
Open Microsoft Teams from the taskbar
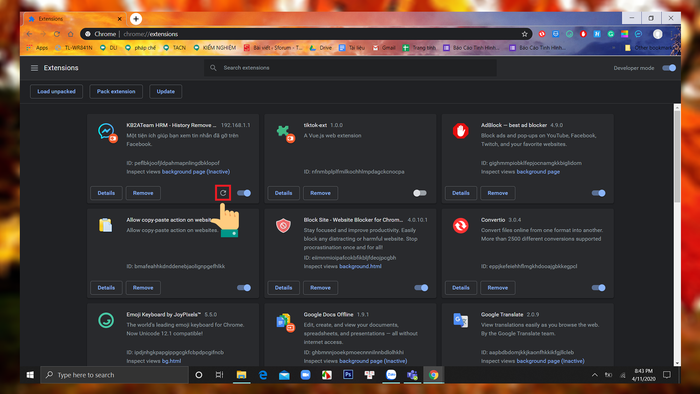pyautogui.click(x=412, y=375)
